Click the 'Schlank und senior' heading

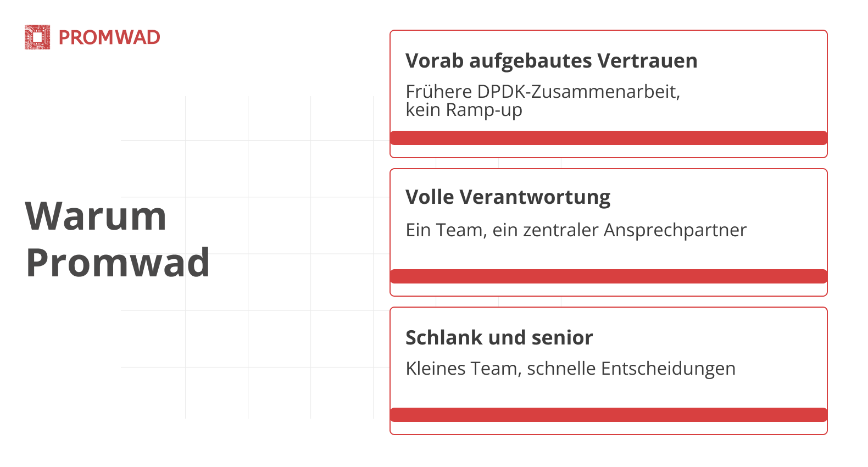(x=499, y=337)
